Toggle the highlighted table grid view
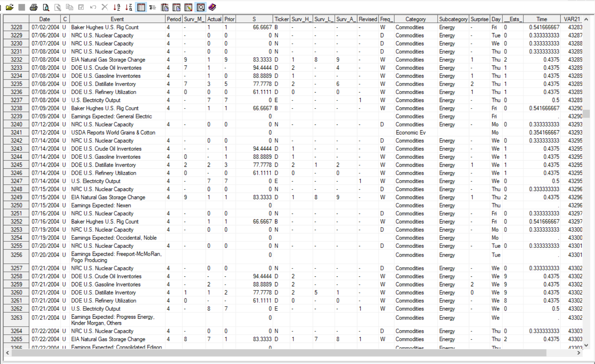595x364 pixels. coord(141,7)
